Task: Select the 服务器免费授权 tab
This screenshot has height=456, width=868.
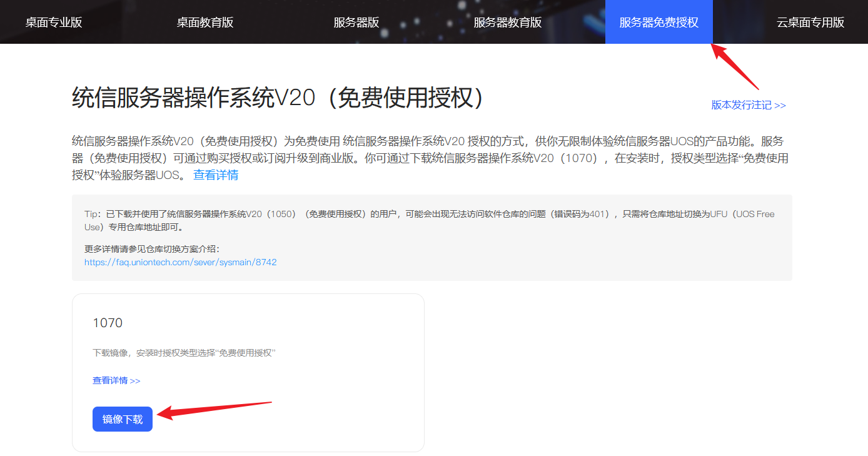Action: point(659,23)
